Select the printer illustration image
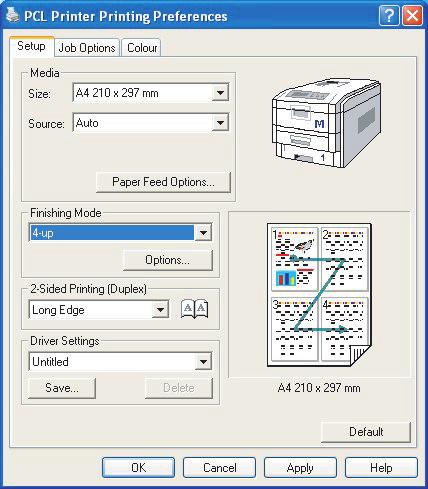The width and height of the screenshot is (428, 489). [x=327, y=124]
